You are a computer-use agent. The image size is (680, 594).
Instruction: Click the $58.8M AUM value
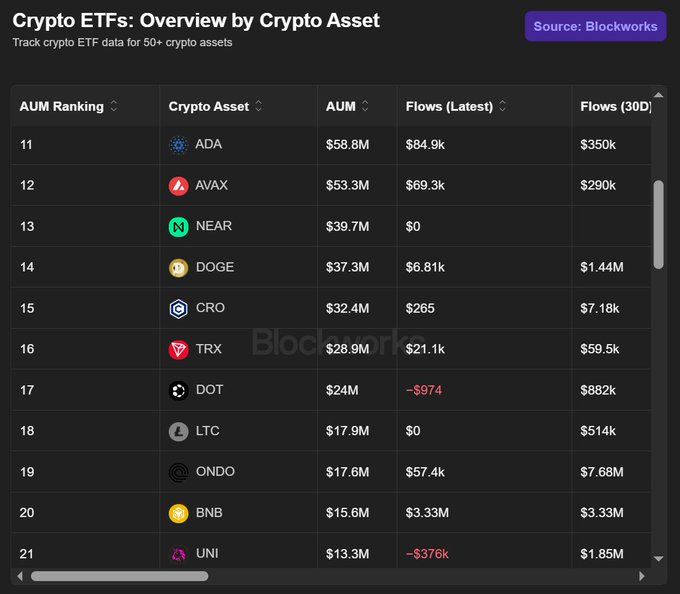[347, 145]
